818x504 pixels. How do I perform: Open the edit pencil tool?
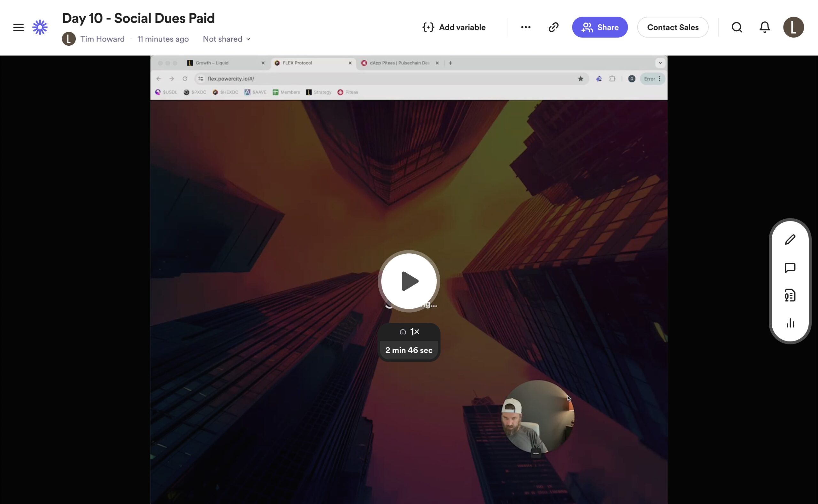click(790, 240)
